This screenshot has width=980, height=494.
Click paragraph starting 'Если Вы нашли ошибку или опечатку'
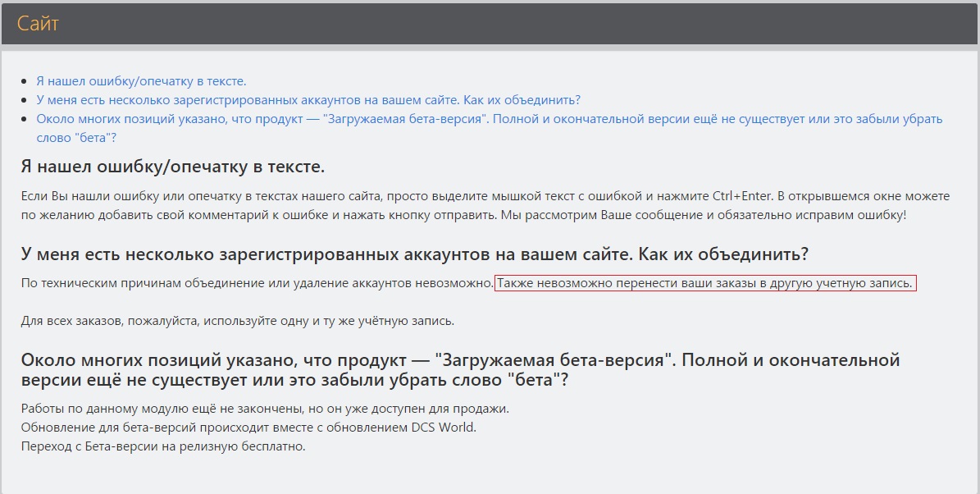click(x=485, y=205)
